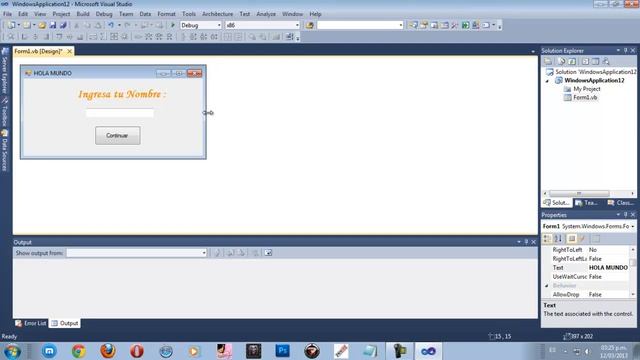Open the Build menu
Viewport: 640px width, 360px height.
83,14
